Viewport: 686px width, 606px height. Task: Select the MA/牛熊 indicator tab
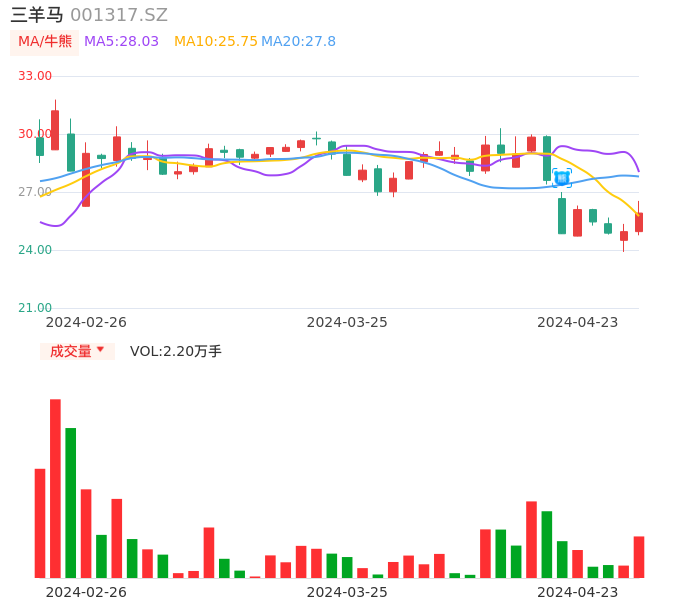pos(45,42)
